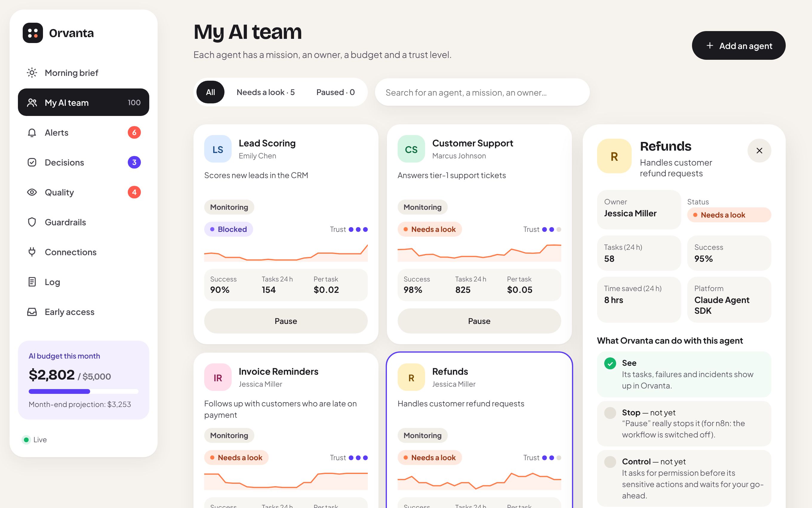This screenshot has width=812, height=508.
Task: Click the Customer Support sparkline chart
Action: coord(479,253)
